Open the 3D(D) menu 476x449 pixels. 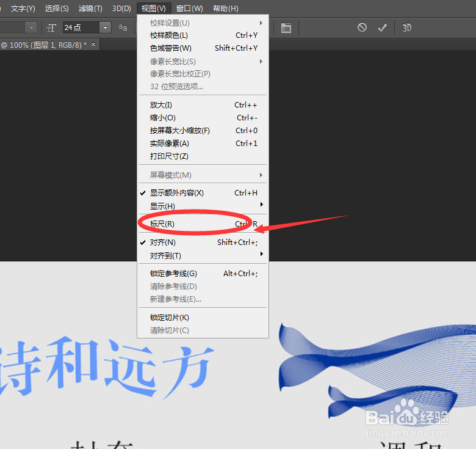(x=121, y=9)
